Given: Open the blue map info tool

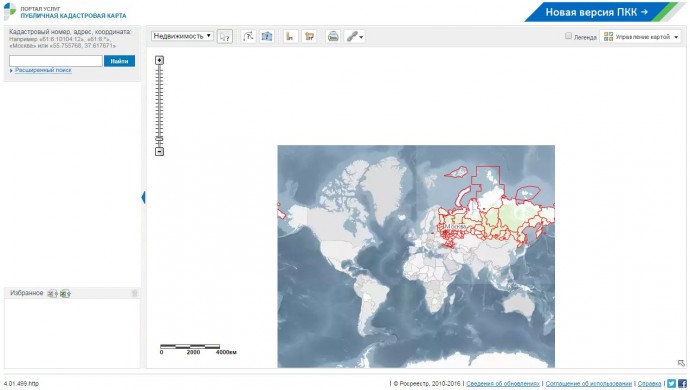Looking at the screenshot, I should point(267,37).
